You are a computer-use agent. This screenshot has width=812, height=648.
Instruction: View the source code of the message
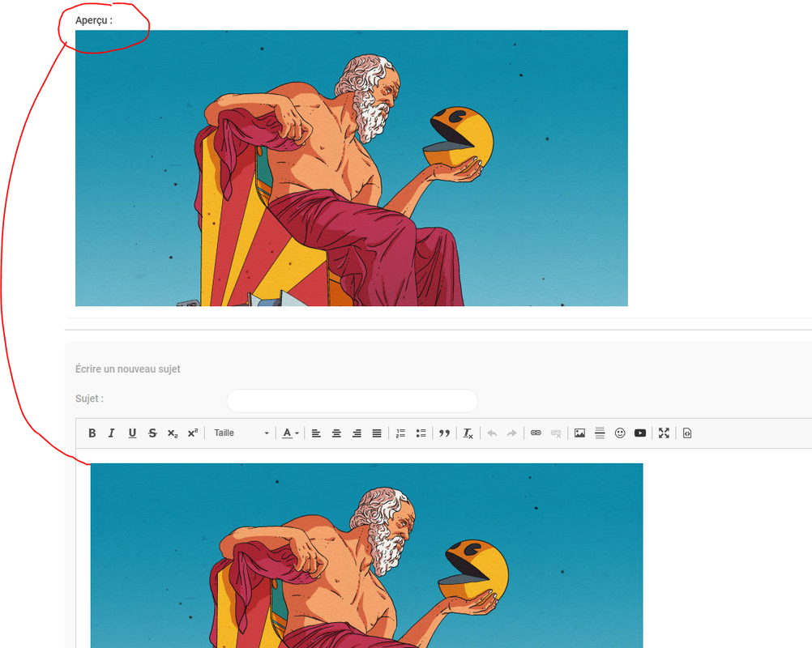tap(687, 433)
